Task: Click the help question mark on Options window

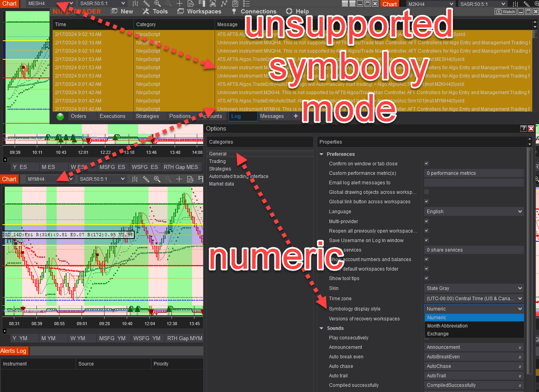Action: pyautogui.click(x=523, y=128)
